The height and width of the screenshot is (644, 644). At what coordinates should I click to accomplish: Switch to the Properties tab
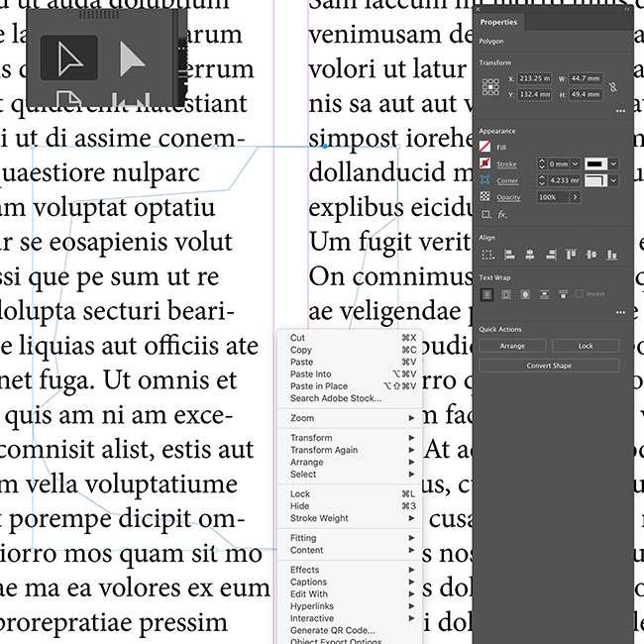click(498, 22)
